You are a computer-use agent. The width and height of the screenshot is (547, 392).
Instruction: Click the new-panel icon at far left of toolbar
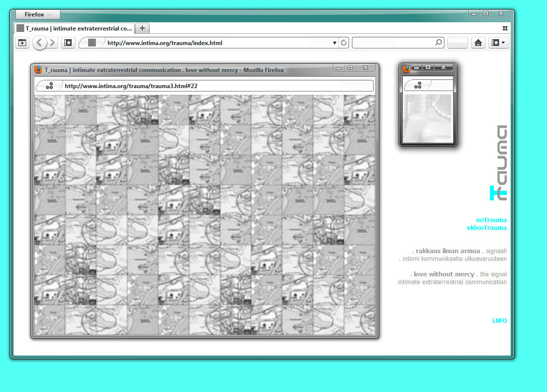(x=22, y=43)
